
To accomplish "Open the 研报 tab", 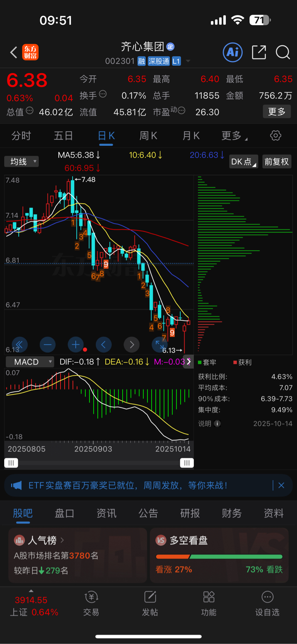I will pyautogui.click(x=190, y=513).
